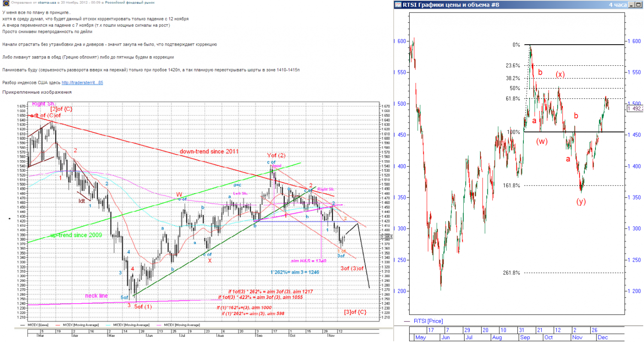Click the 161.8% Fibonacci level label

tap(512, 186)
